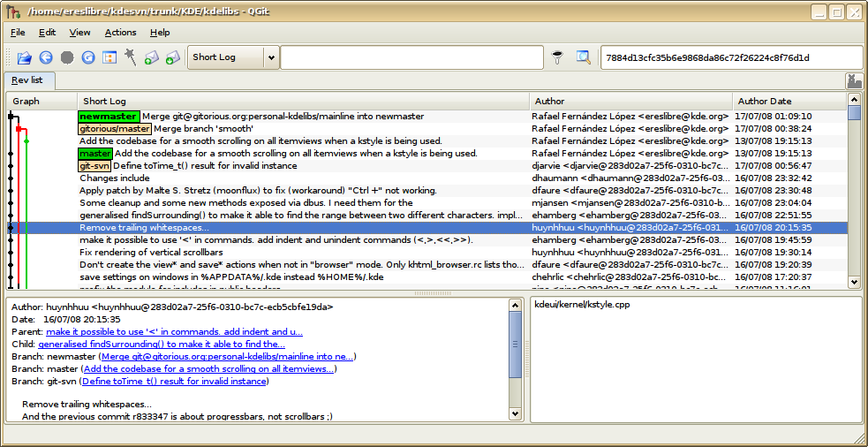
Task: Follow the Child commit 'generalised findSurrounding()' link
Action: (x=162, y=344)
